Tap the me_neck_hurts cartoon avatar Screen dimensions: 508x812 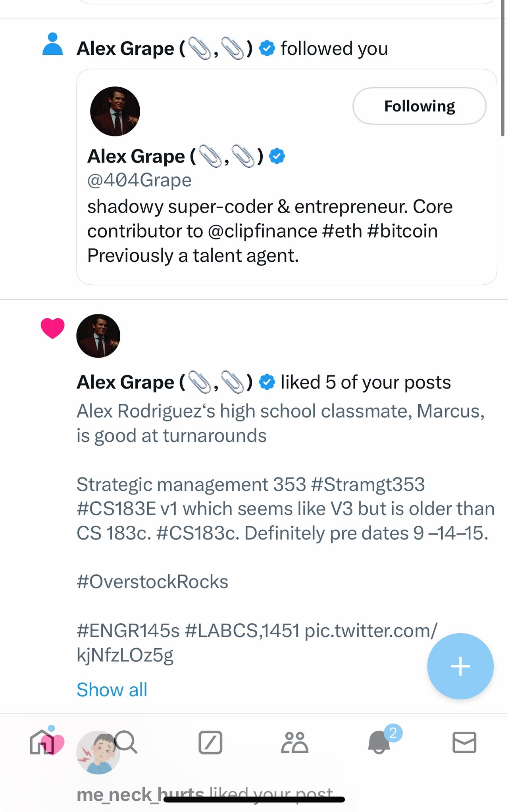98,753
